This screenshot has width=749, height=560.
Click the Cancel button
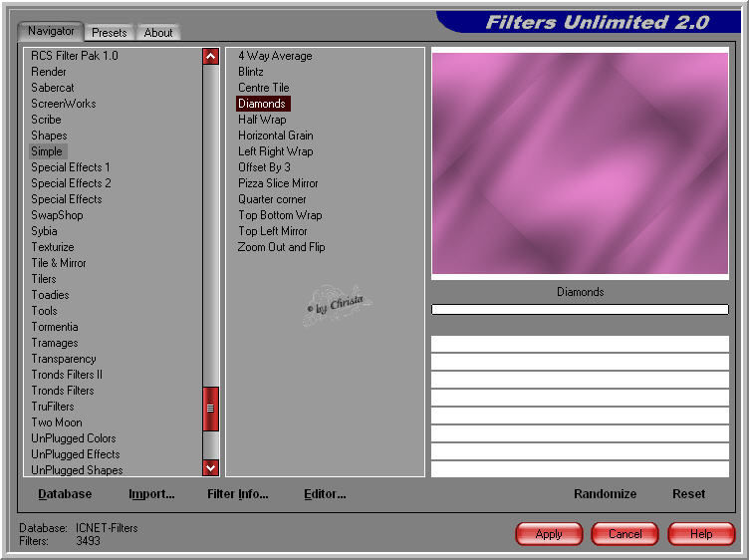point(624,534)
